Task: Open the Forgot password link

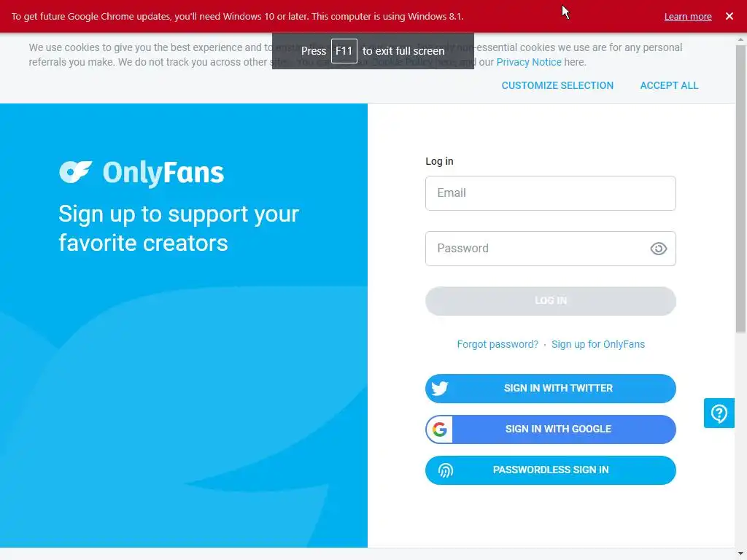Action: [x=498, y=344]
